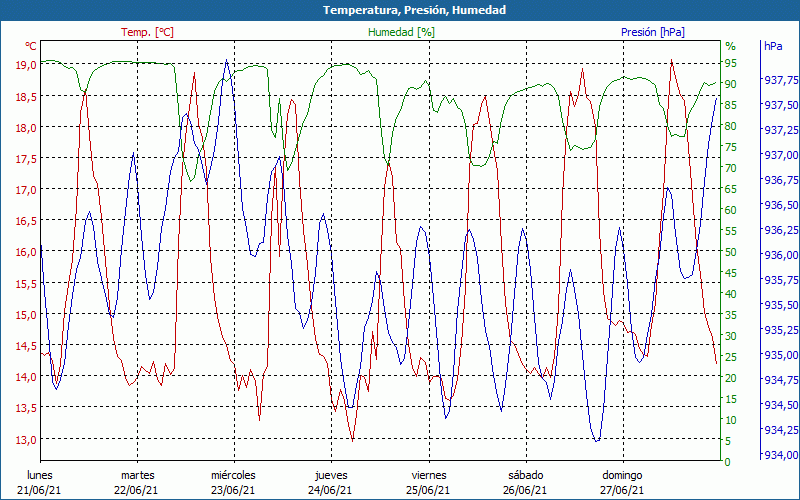Click the green % axis unit label
The width and height of the screenshot is (800, 500).
click(x=731, y=46)
